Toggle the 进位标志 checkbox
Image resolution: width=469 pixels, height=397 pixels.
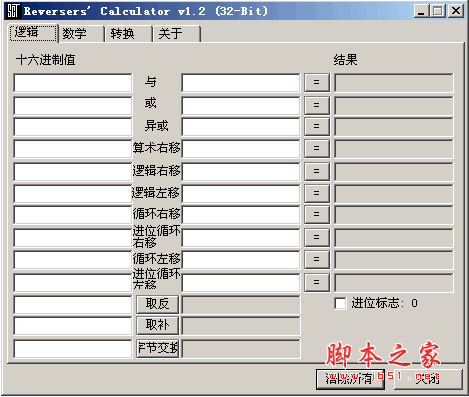coord(340,303)
